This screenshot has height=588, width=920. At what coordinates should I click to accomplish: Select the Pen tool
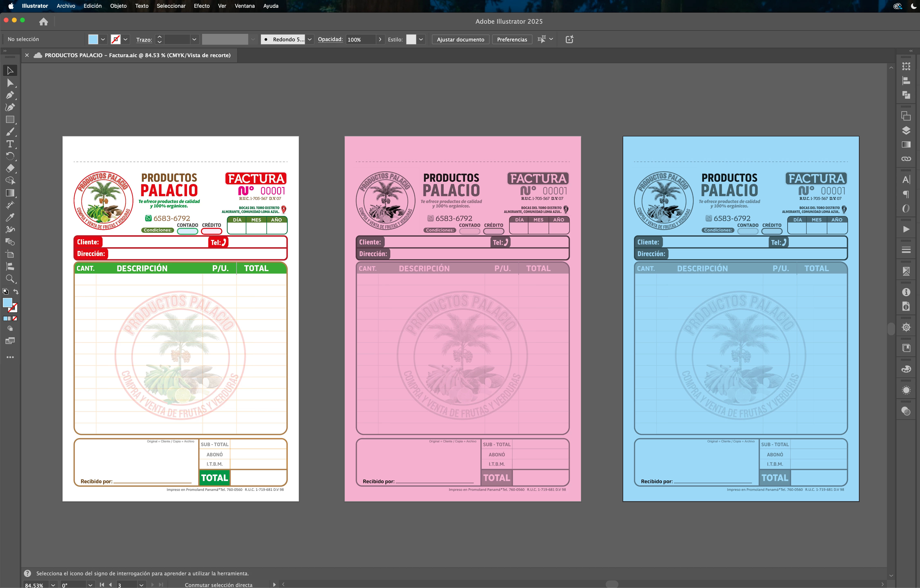tap(10, 95)
